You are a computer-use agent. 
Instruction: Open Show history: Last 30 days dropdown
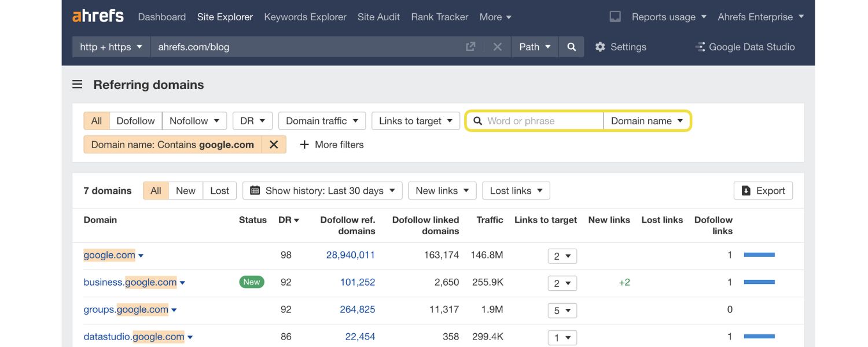coord(322,190)
